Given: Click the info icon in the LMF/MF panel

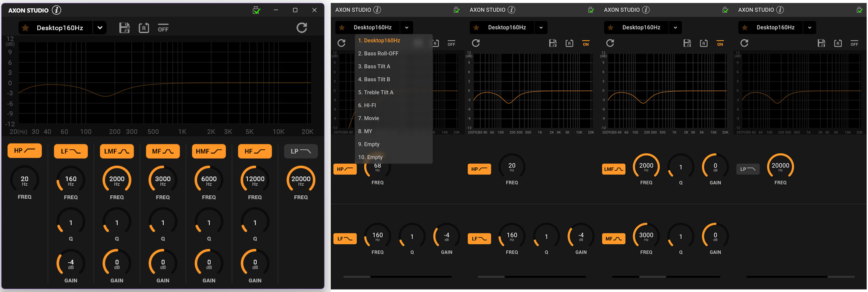Looking at the screenshot, I should point(646,10).
